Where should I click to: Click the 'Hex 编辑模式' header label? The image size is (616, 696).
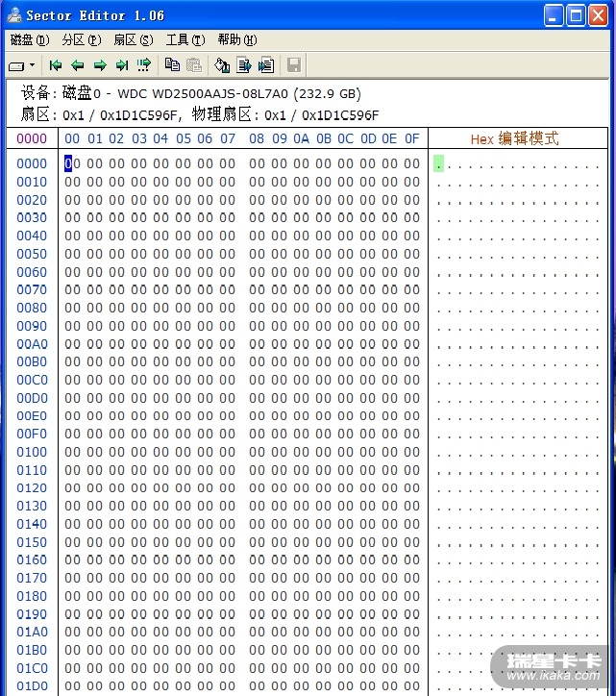tap(514, 139)
